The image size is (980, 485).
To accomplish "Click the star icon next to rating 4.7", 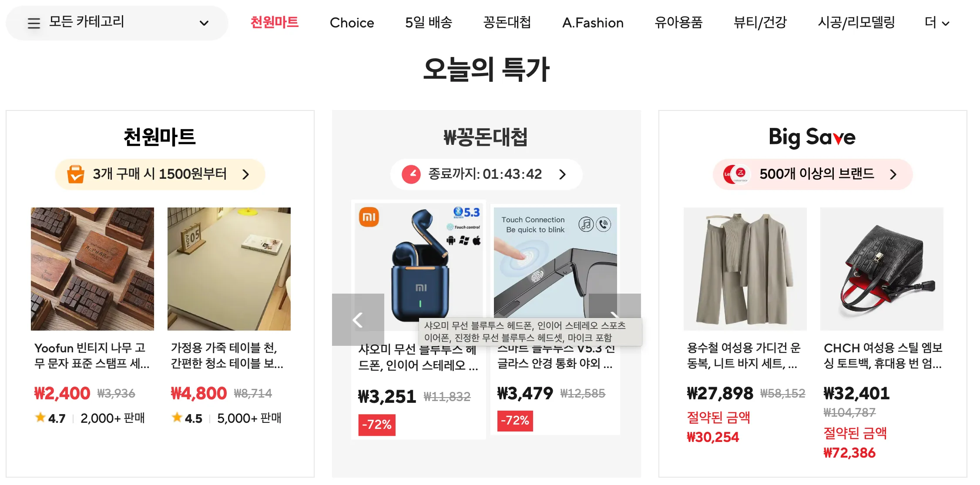I will (40, 418).
